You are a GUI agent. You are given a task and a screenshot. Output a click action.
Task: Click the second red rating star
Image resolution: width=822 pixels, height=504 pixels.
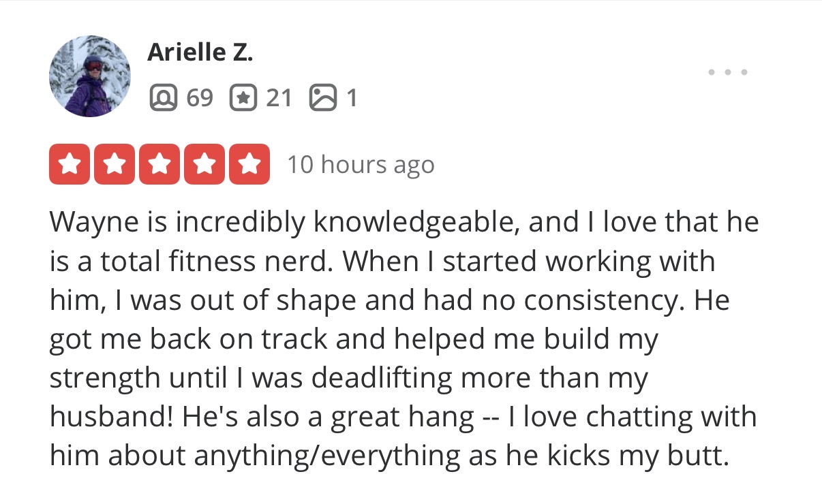(x=115, y=164)
